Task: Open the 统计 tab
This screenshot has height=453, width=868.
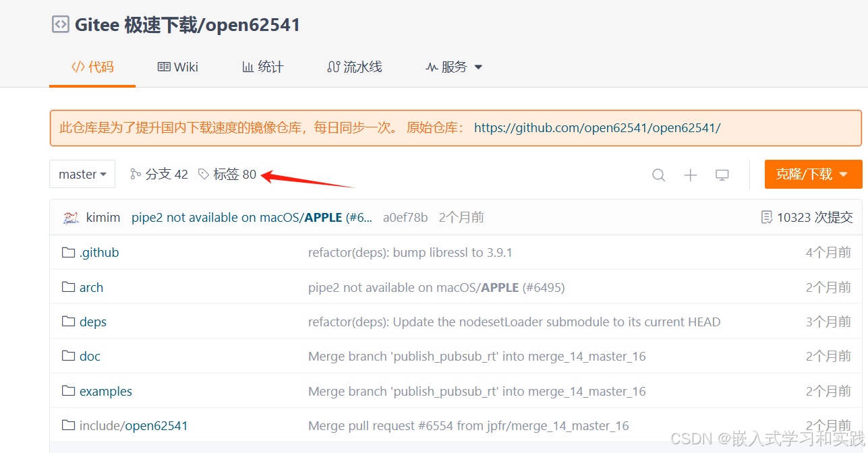Action: (262, 67)
